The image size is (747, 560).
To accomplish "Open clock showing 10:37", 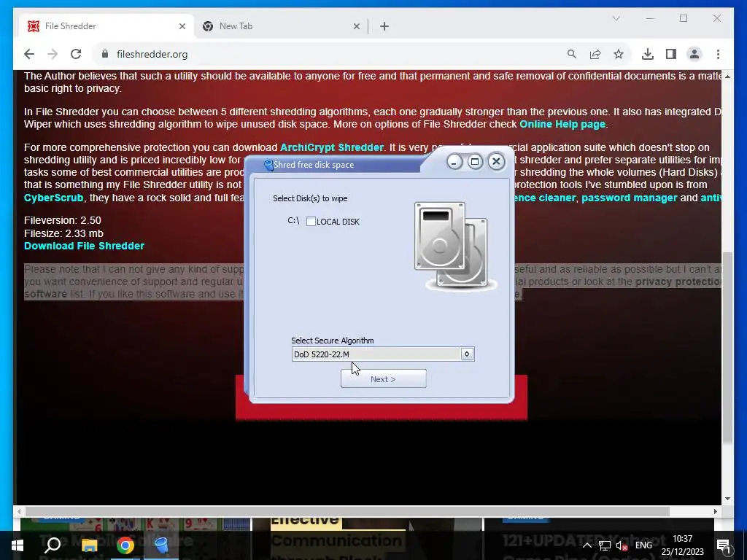I will click(682, 545).
